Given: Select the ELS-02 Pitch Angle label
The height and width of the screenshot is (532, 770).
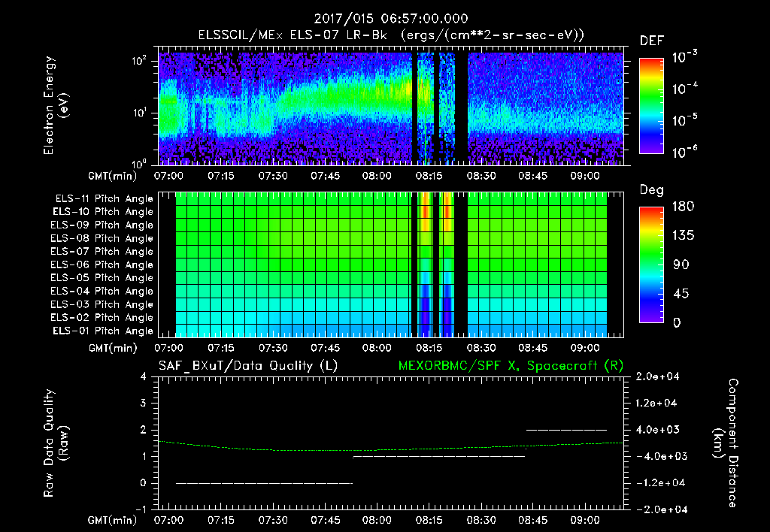Looking at the screenshot, I should coord(102,318).
